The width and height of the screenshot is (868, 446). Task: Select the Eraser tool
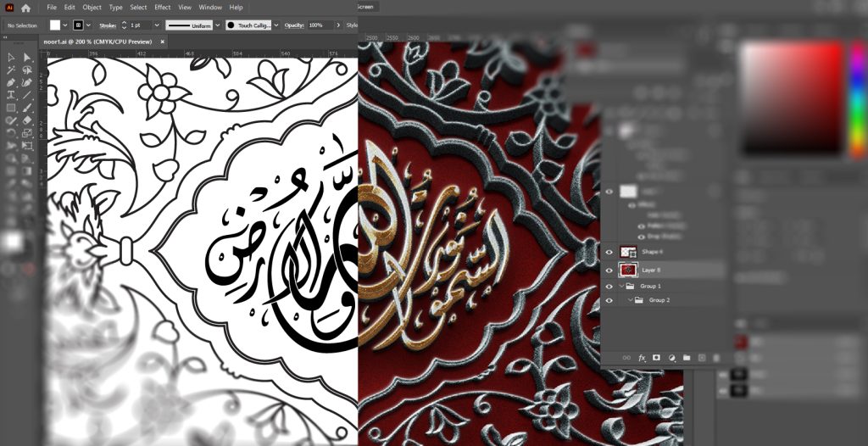click(x=27, y=120)
